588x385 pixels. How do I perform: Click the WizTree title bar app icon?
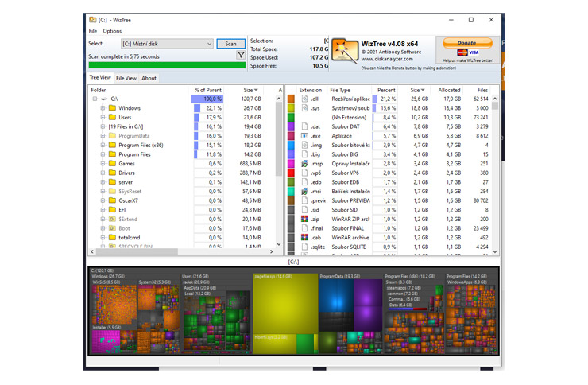tap(92, 20)
